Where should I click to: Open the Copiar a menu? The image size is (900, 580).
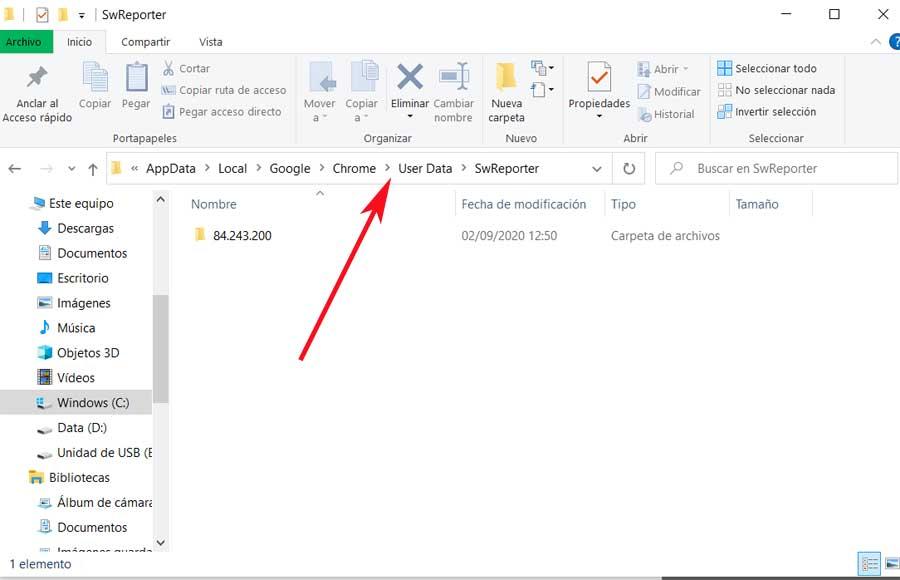point(361,92)
